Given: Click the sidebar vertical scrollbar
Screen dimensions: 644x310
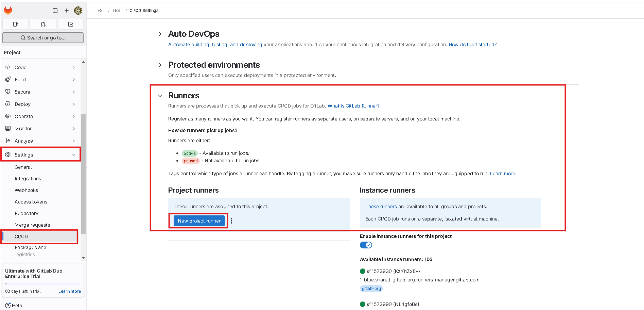Looking at the screenshot, I should (x=83, y=174).
